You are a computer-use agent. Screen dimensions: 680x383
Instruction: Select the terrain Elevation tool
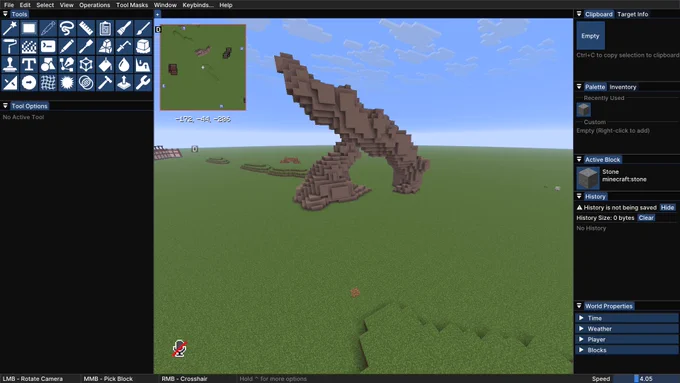point(143,65)
